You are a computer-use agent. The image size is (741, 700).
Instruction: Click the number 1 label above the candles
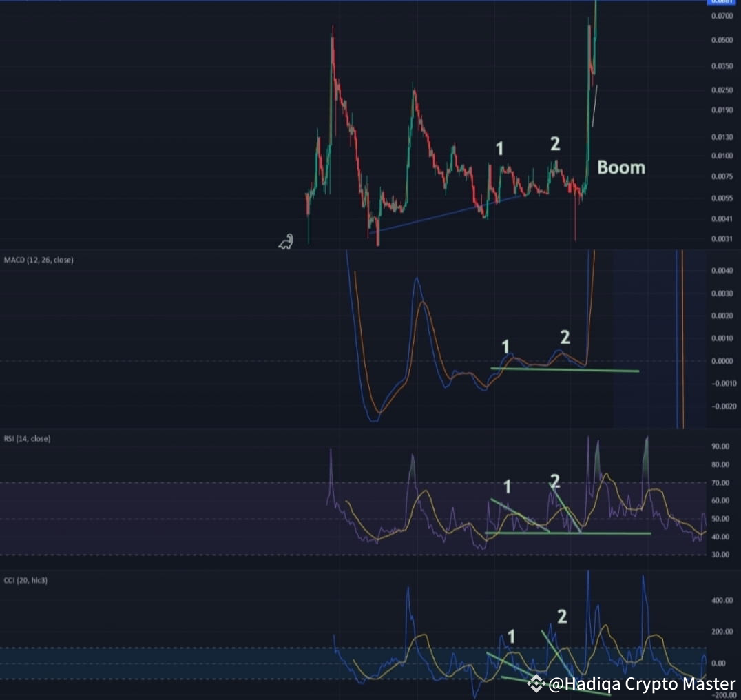tap(500, 147)
